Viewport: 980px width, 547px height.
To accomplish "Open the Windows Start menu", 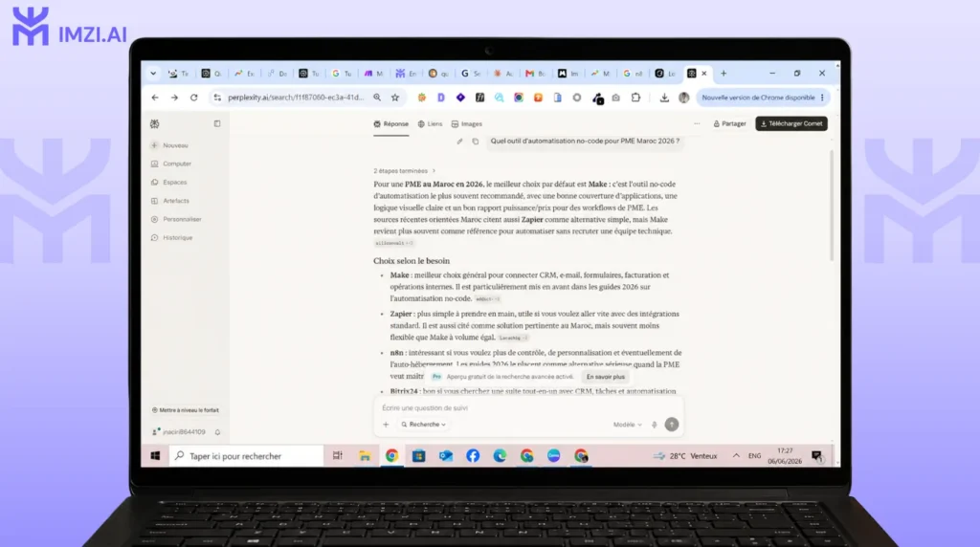I will (155, 456).
